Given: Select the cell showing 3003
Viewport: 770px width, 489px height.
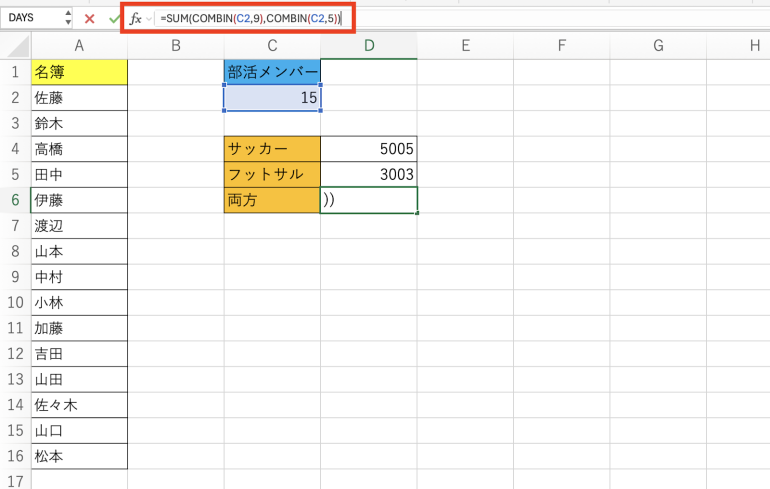Looking at the screenshot, I should 369,175.
